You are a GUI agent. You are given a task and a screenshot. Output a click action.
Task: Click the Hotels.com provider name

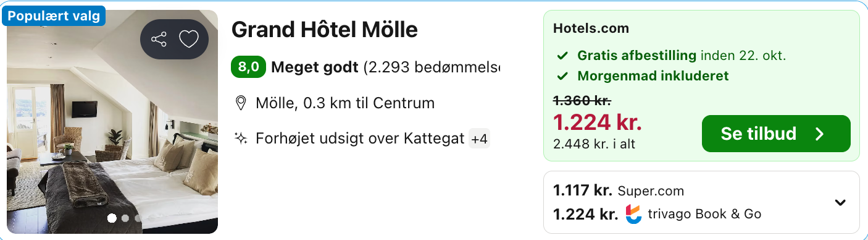[591, 28]
